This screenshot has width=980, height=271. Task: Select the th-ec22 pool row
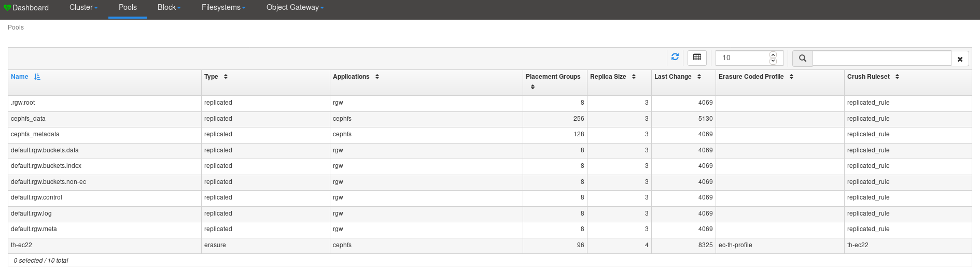[x=489, y=246]
